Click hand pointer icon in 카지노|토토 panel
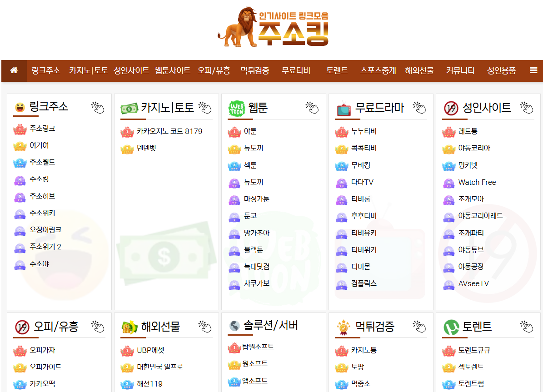 [x=205, y=107]
